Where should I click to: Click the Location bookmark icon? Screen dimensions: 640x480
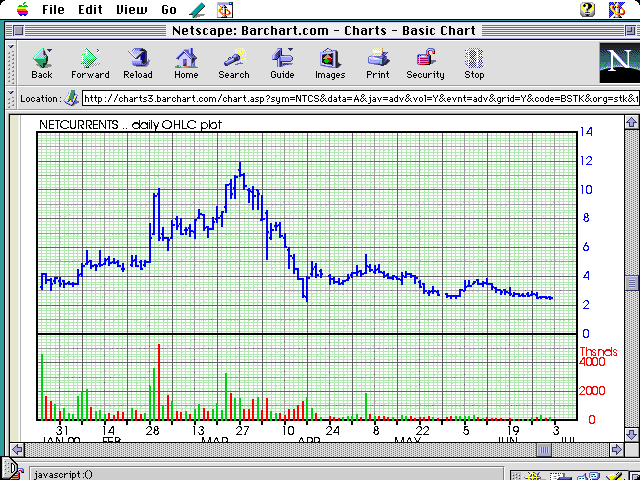(x=72, y=98)
